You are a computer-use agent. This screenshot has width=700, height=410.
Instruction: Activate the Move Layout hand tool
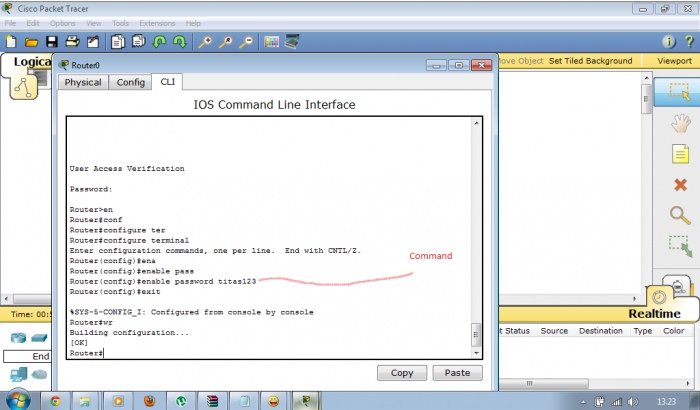680,123
